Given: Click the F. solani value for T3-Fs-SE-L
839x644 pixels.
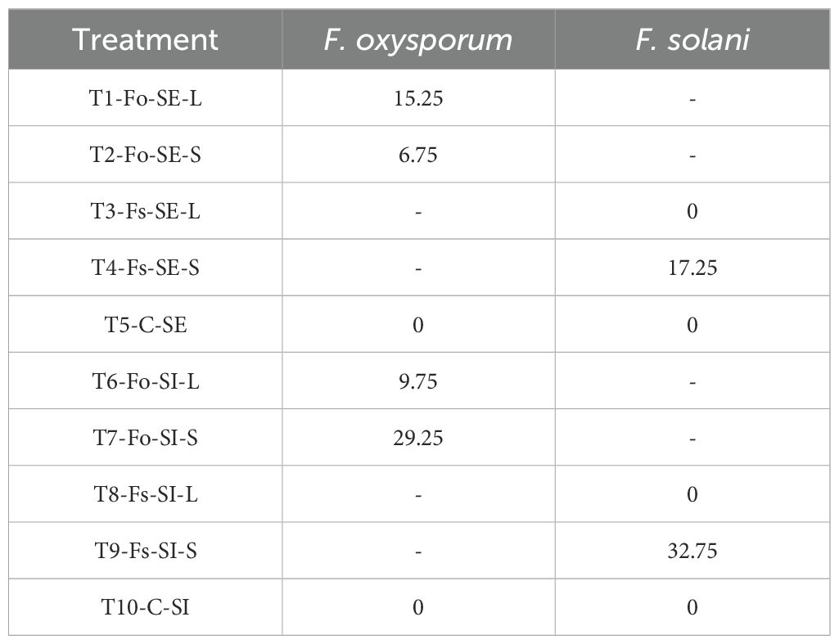Looking at the screenshot, I should coord(692,211).
